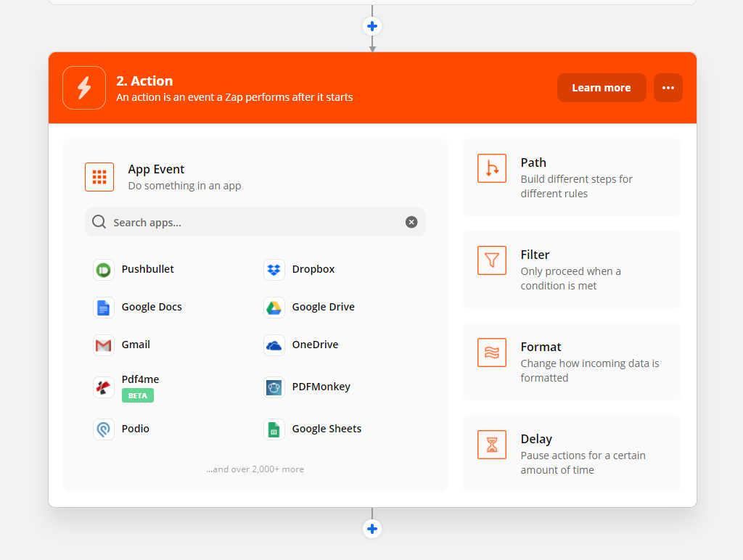This screenshot has width=743, height=560.
Task: Open the three-dots action step menu
Action: [x=668, y=88]
